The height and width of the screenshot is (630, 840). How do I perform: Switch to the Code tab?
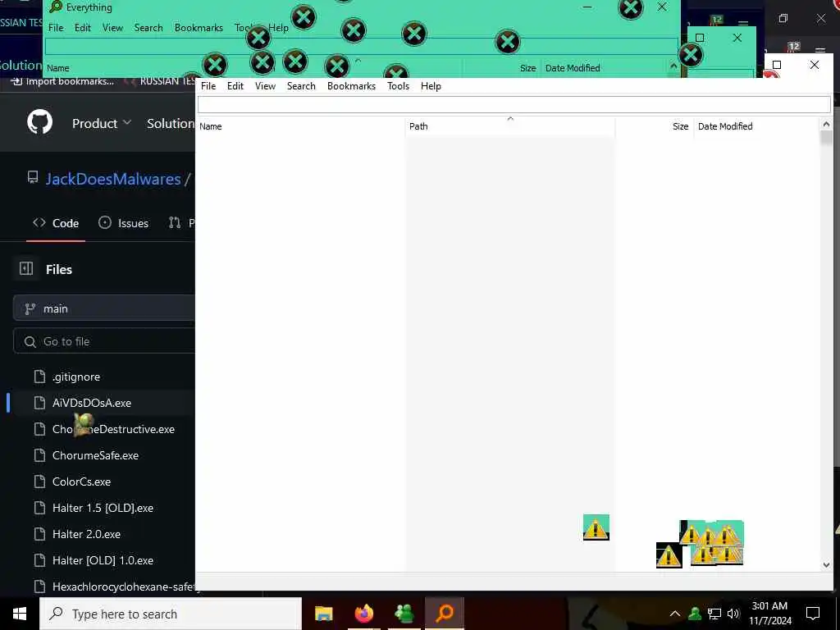pyautogui.click(x=56, y=223)
